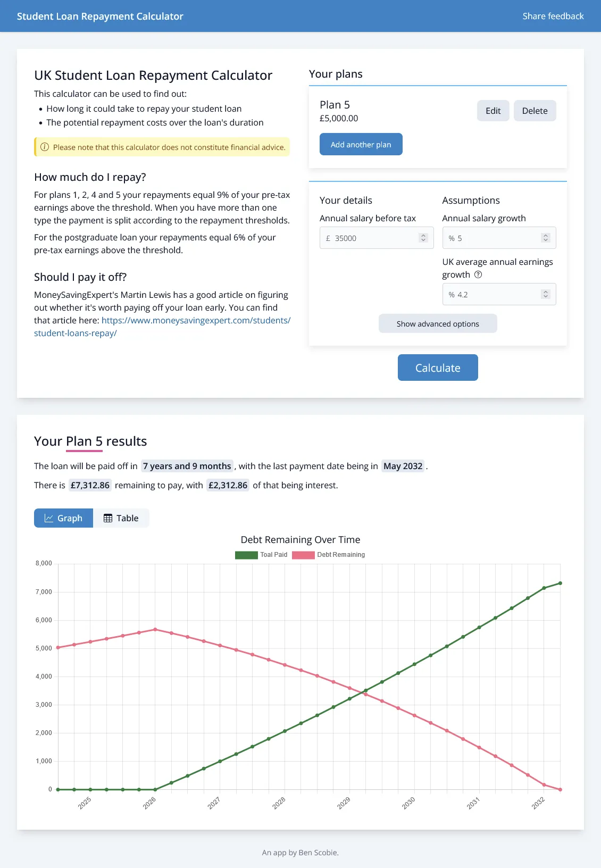Expand Show advanced options
Viewport: 601px width, 868px height.
click(437, 323)
